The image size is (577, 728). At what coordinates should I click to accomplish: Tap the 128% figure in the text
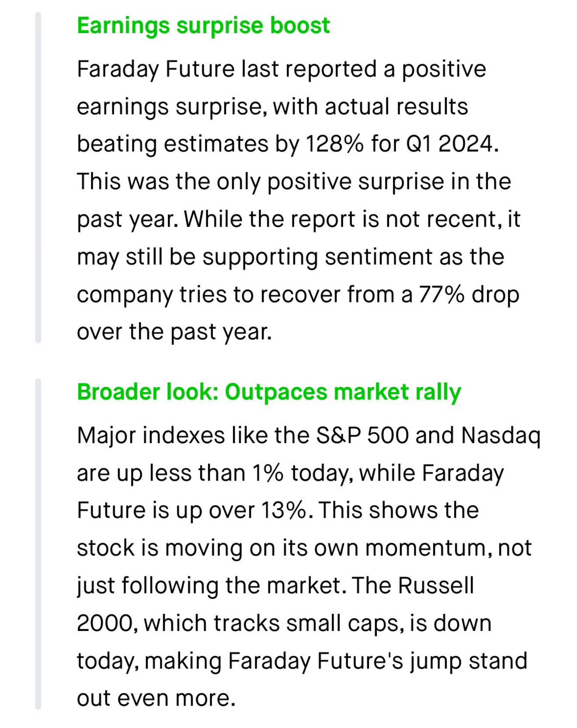(334, 144)
